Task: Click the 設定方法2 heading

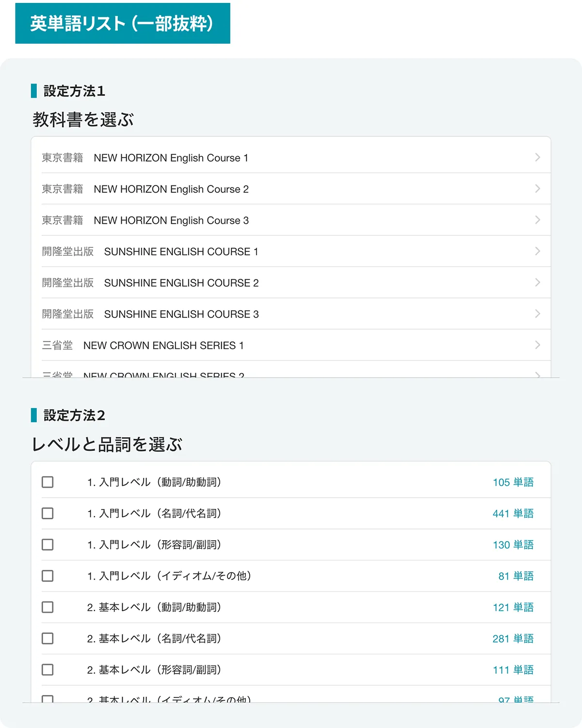Action: [x=74, y=415]
